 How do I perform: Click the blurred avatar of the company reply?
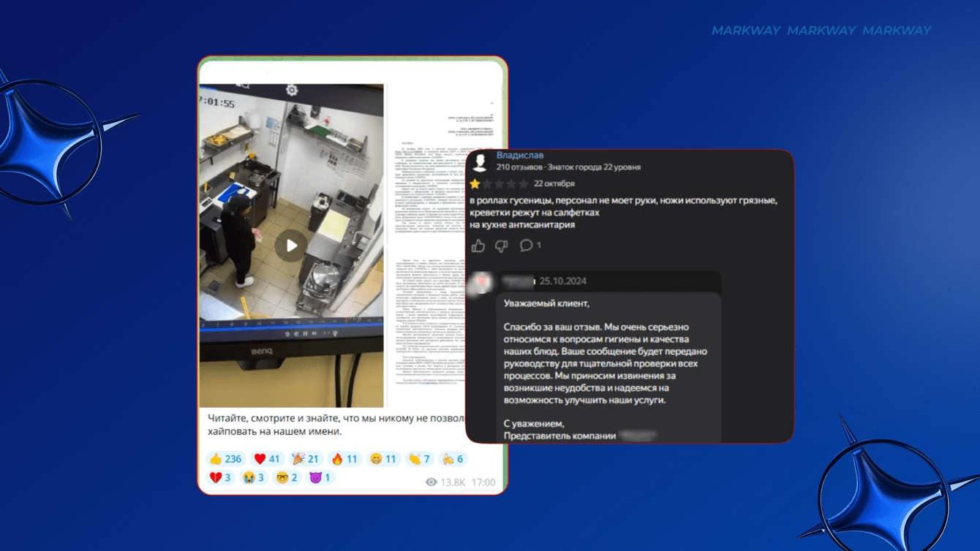pyautogui.click(x=481, y=283)
